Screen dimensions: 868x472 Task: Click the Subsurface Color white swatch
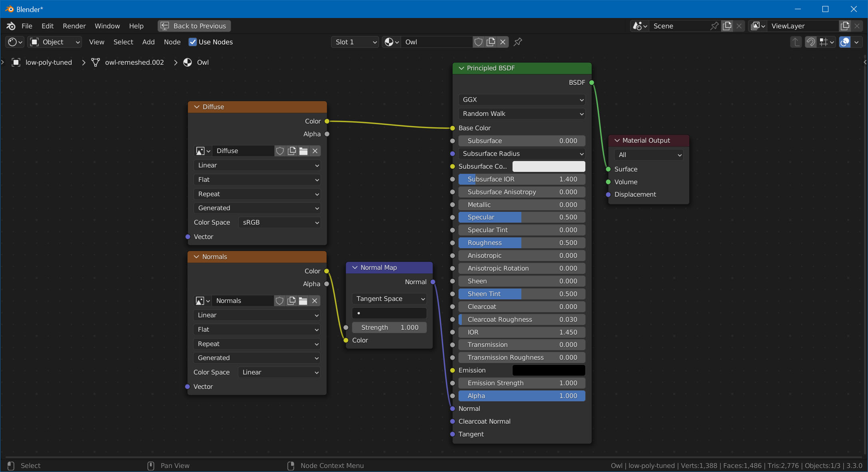tap(549, 166)
